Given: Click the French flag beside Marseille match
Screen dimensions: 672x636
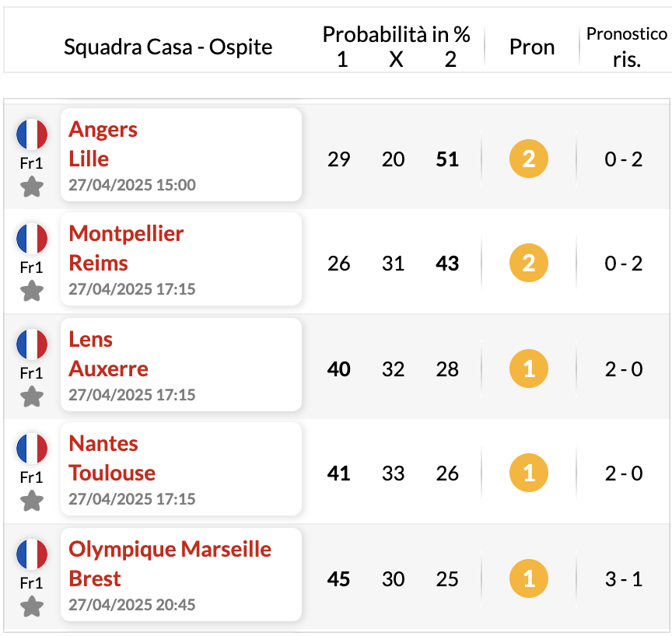Looking at the screenshot, I should (x=32, y=554).
